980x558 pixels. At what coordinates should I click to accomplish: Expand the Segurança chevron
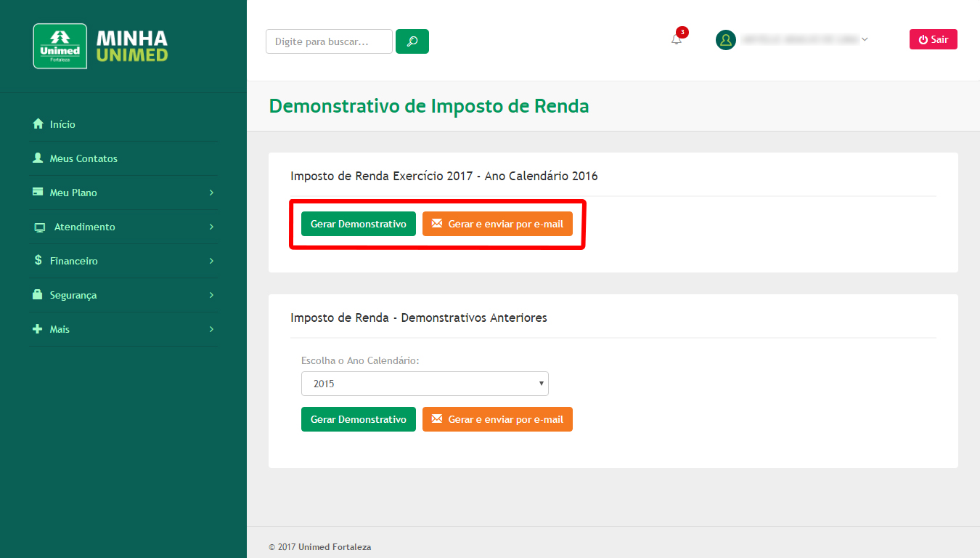[211, 295]
